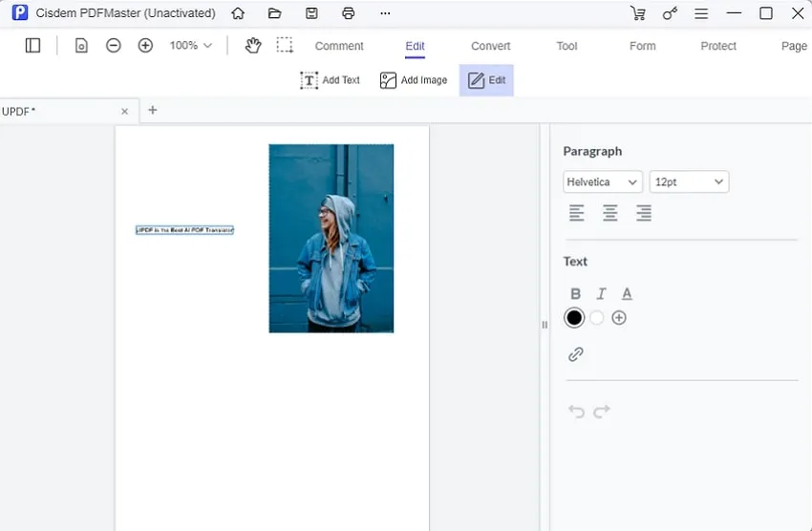Viewport: 812px width, 531px height.
Task: Toggle the sidebar panel icon
Action: 32,46
